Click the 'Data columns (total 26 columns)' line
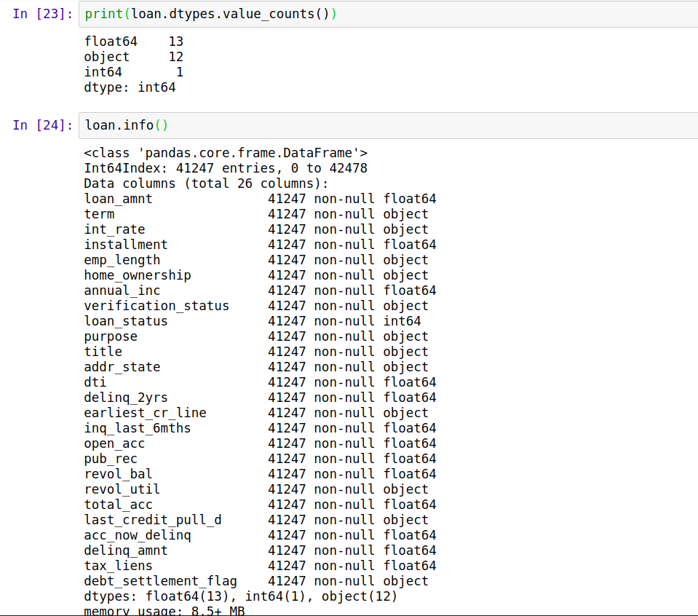Screen dimensions: 698x616 tap(206, 183)
